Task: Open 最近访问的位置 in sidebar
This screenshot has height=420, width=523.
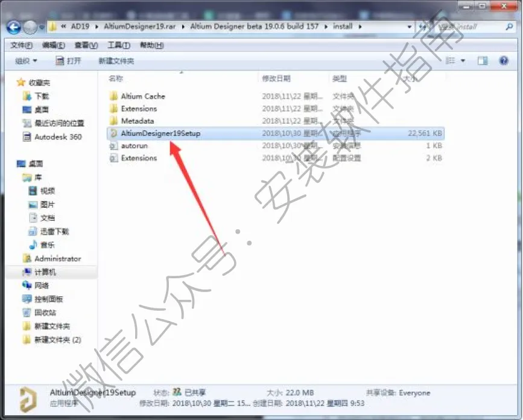Action: click(x=59, y=124)
